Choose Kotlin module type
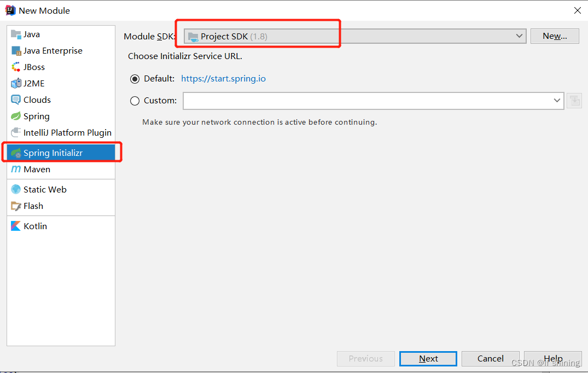This screenshot has width=588, height=373. pos(61,226)
